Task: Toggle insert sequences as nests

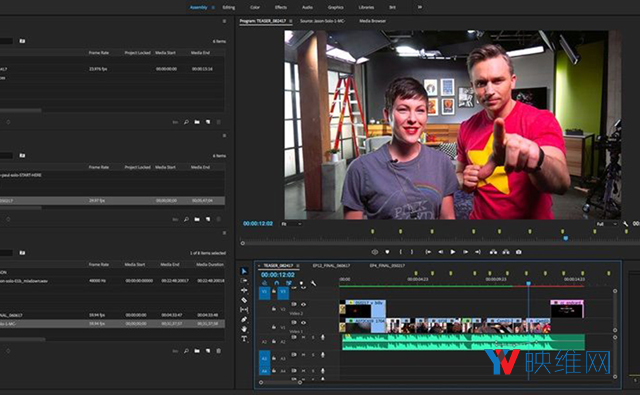Action: click(264, 283)
